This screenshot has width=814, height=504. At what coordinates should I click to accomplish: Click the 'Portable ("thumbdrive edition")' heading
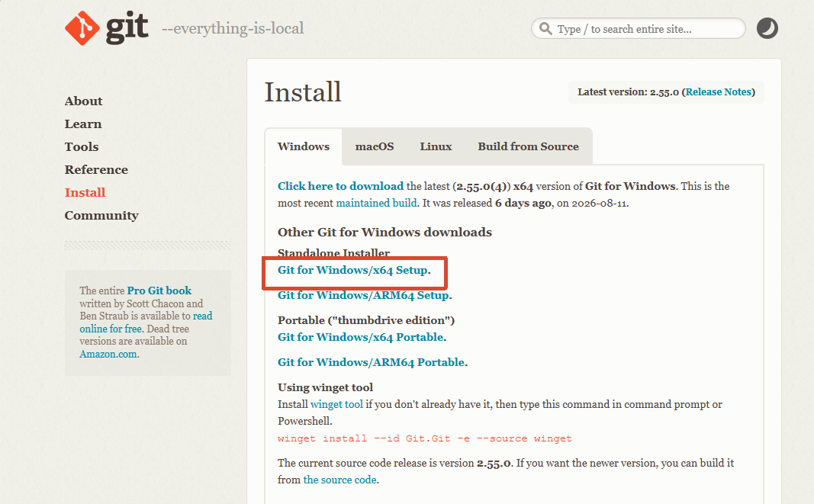pyautogui.click(x=366, y=320)
